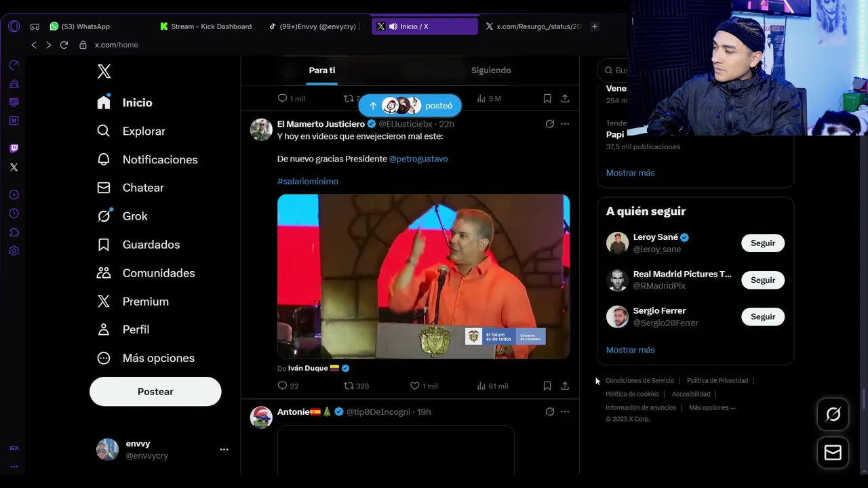
Task: Open Twitch in Opera sidebar
Action: pyautogui.click(x=14, y=148)
